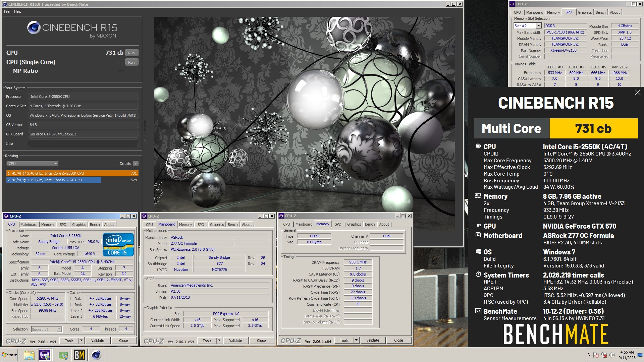Open the hardware monitor taskbar icon

63,355
